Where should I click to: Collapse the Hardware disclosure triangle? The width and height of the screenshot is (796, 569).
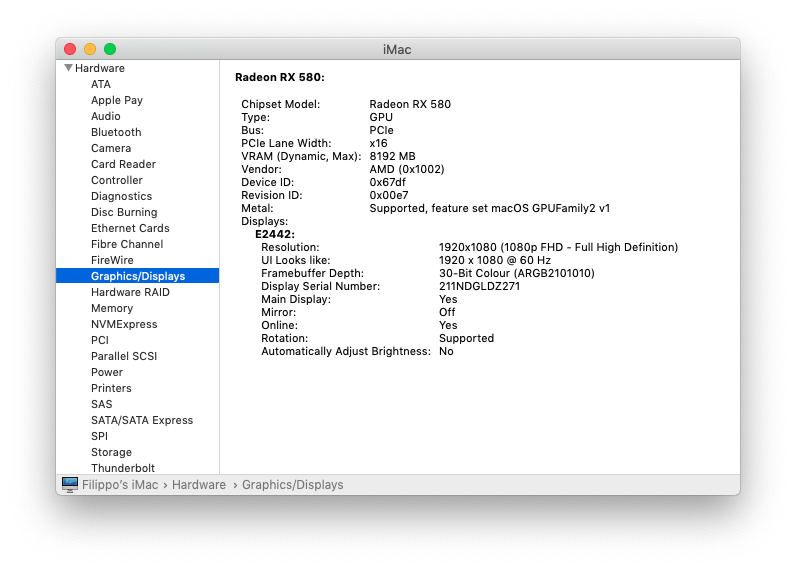tap(68, 68)
